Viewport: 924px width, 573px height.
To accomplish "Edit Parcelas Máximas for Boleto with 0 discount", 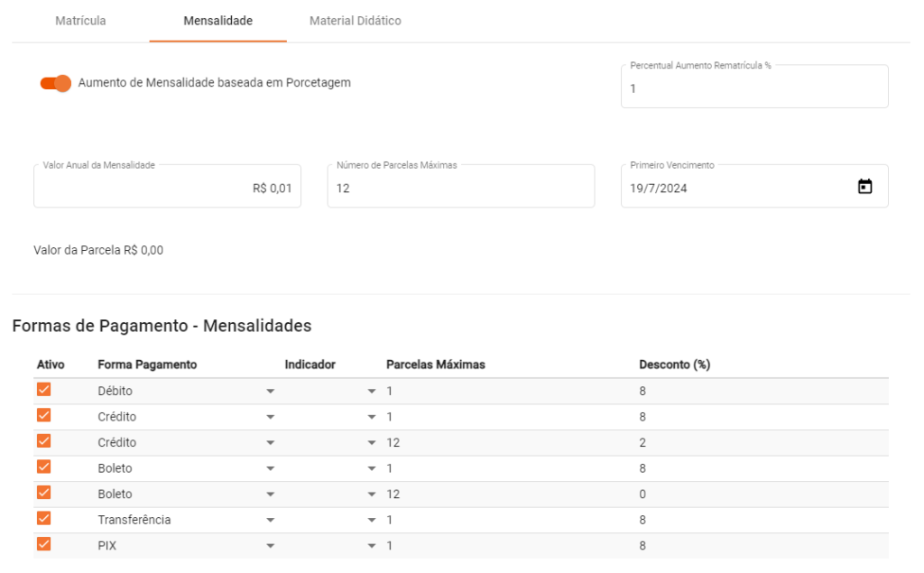I will tap(393, 494).
